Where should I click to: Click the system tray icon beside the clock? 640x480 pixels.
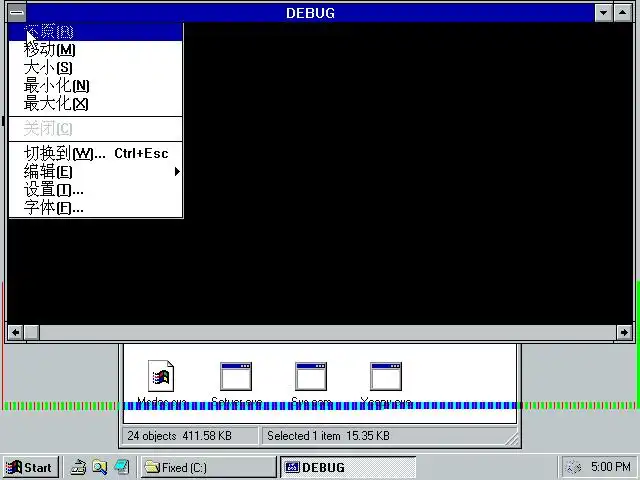point(573,467)
